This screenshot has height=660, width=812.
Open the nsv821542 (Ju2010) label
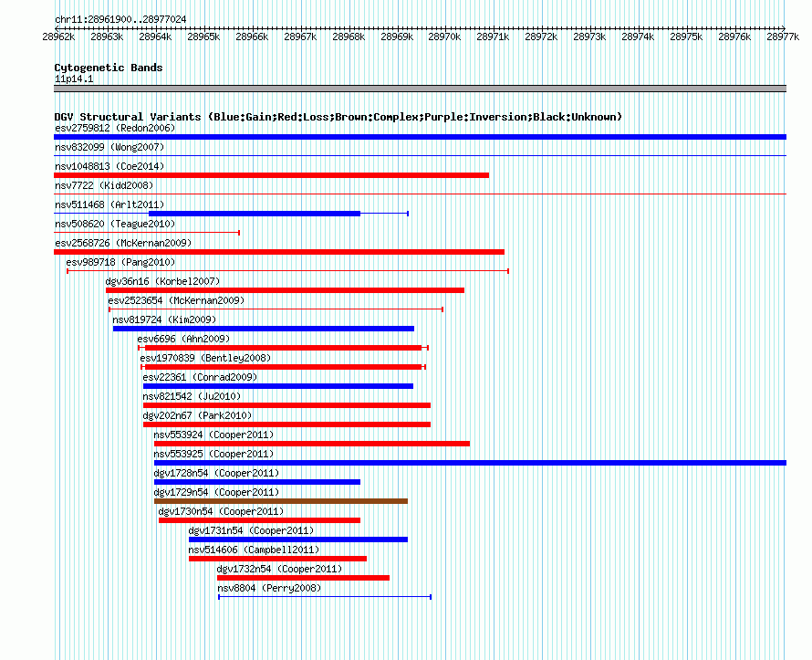tap(192, 396)
